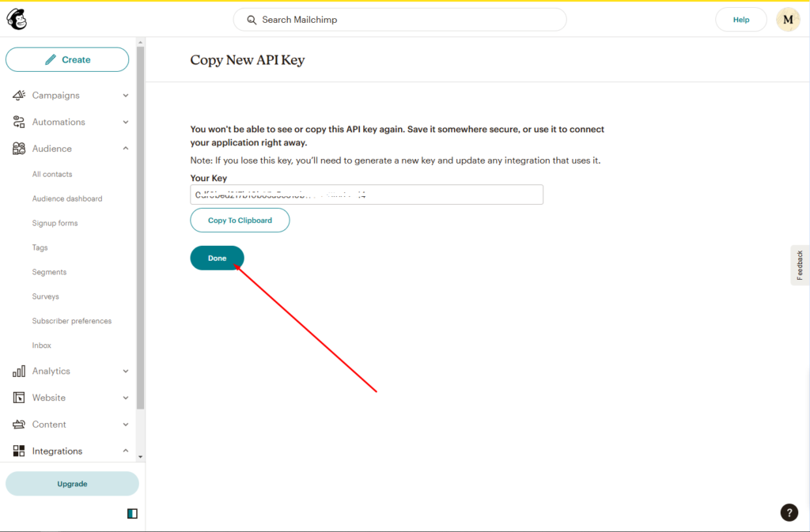Expand the Automations section chevron
Screen dimensions: 810x532
126,123
